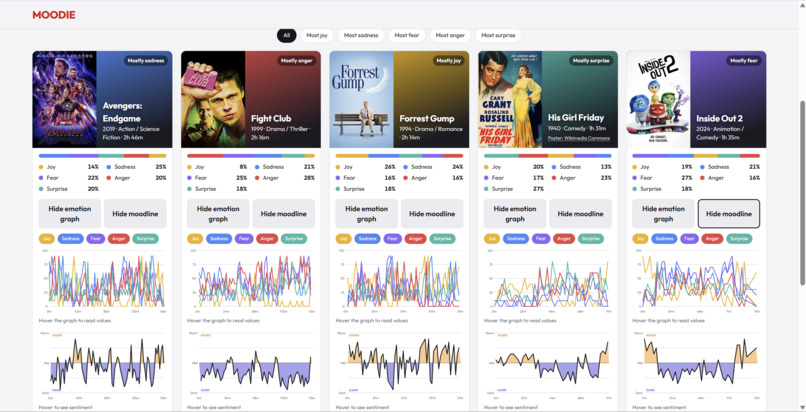Hide emotion graph for Forrest Gump

tap(367, 214)
